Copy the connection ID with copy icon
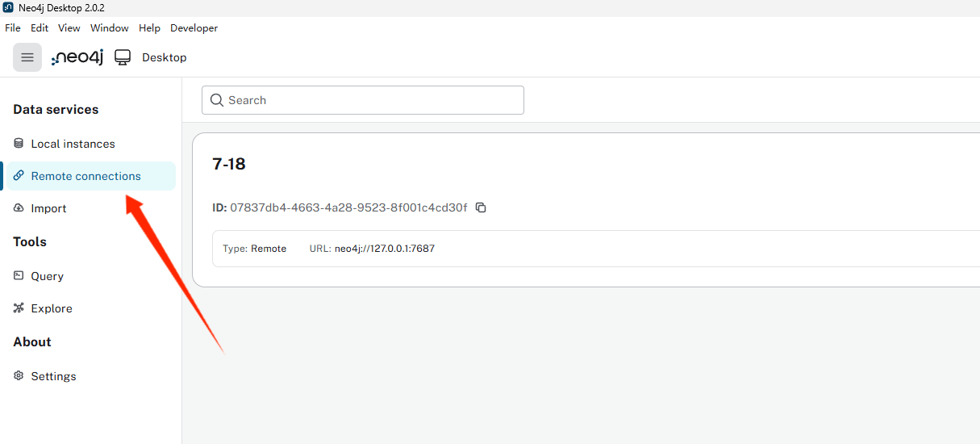This screenshot has width=980, height=444. 481,207
